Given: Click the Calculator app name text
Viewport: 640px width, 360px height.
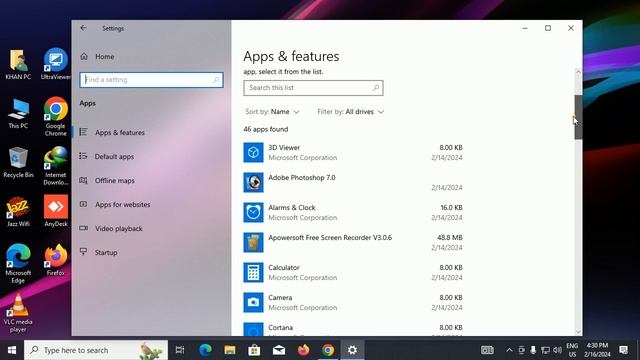Looking at the screenshot, I should coord(284,267).
